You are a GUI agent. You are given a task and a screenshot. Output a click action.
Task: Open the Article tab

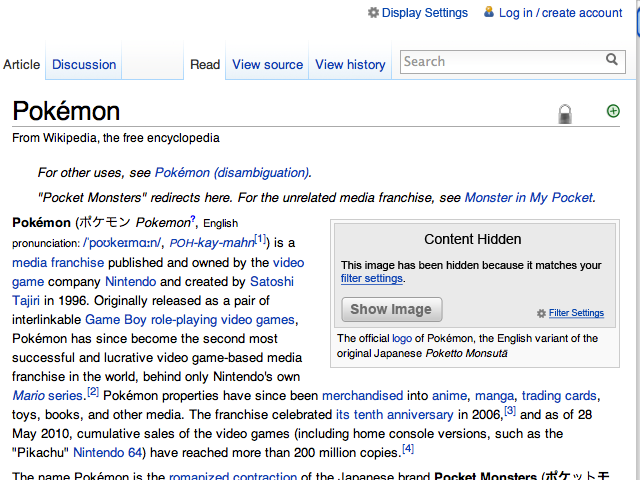coord(22,64)
